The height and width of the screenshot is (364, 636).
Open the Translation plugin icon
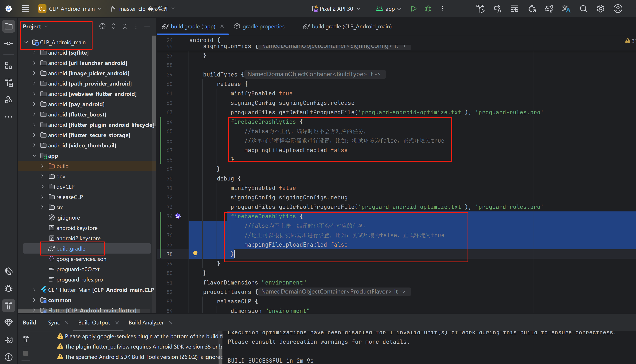[x=566, y=8]
